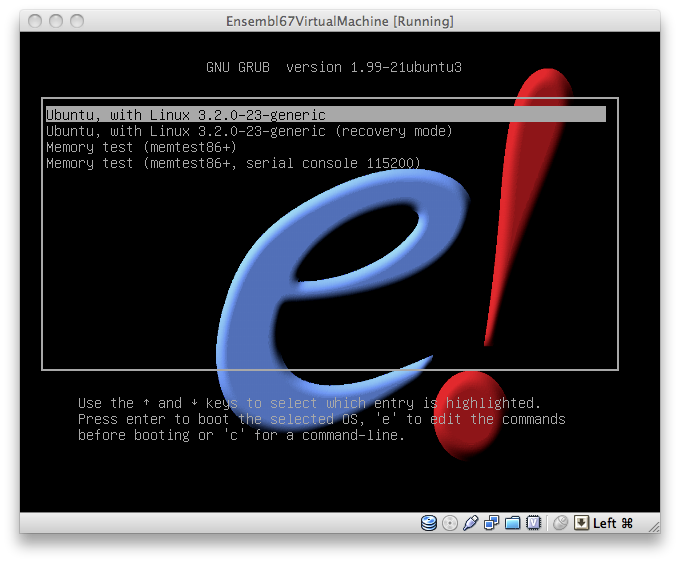This screenshot has width=680, height=563.
Task: Open the USB devices icon
Action: [x=470, y=523]
